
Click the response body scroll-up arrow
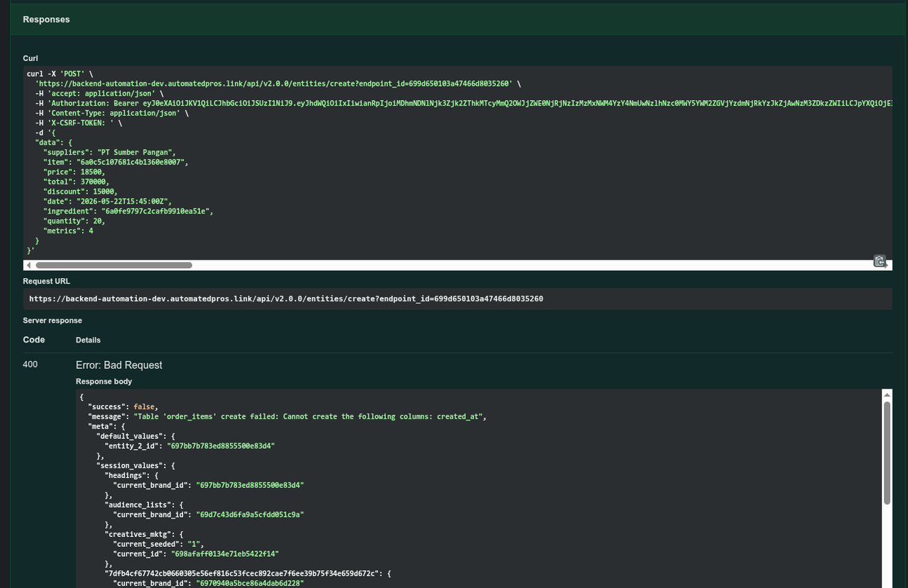(887, 394)
